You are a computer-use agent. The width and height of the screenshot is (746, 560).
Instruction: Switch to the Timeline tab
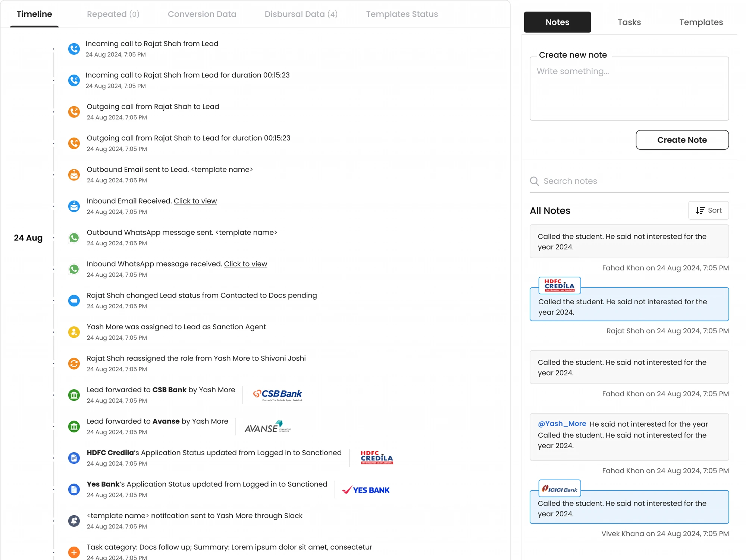click(x=34, y=14)
